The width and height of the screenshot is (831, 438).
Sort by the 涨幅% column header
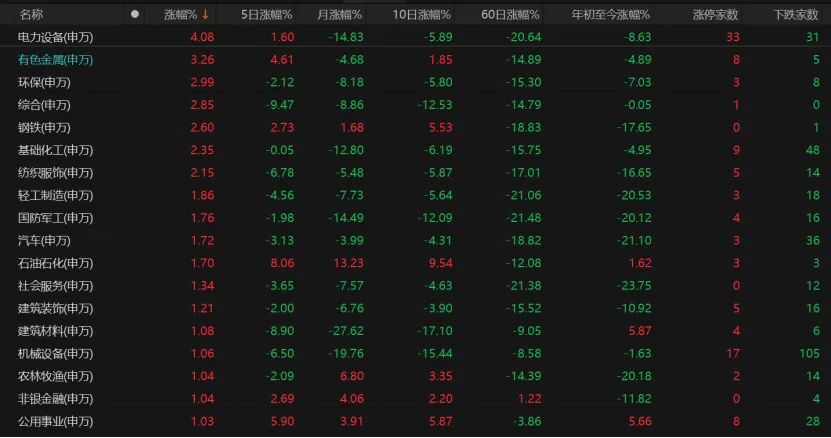coord(180,15)
